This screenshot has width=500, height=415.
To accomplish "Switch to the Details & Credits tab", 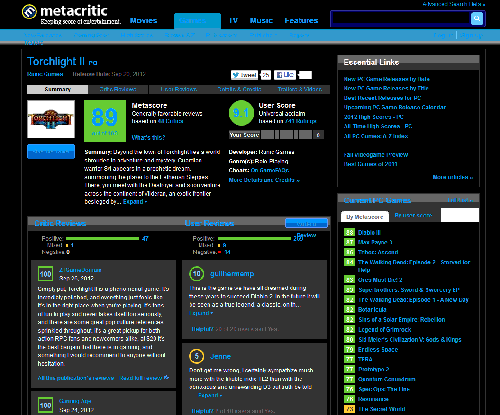I will pos(239,89).
